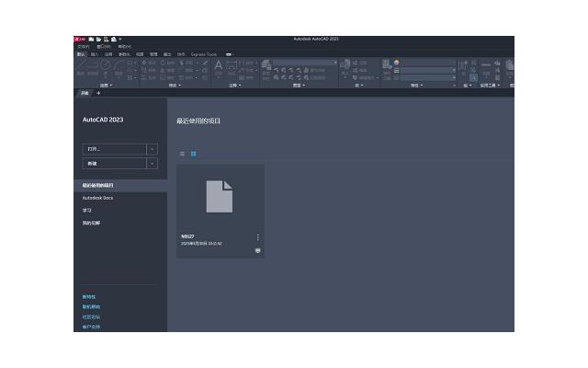The image size is (588, 368).
Task: Open the layer selection dropdown in ribbon
Action: (x=305, y=63)
